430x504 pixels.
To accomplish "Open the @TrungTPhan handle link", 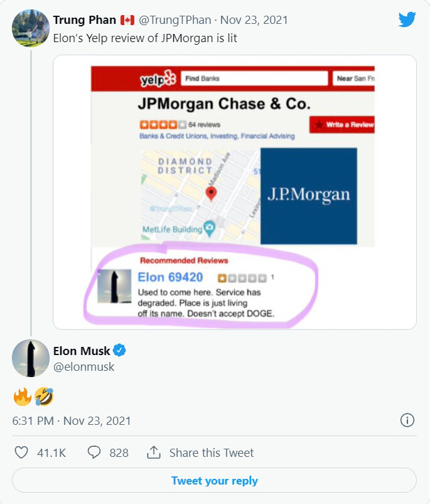I will click(175, 20).
